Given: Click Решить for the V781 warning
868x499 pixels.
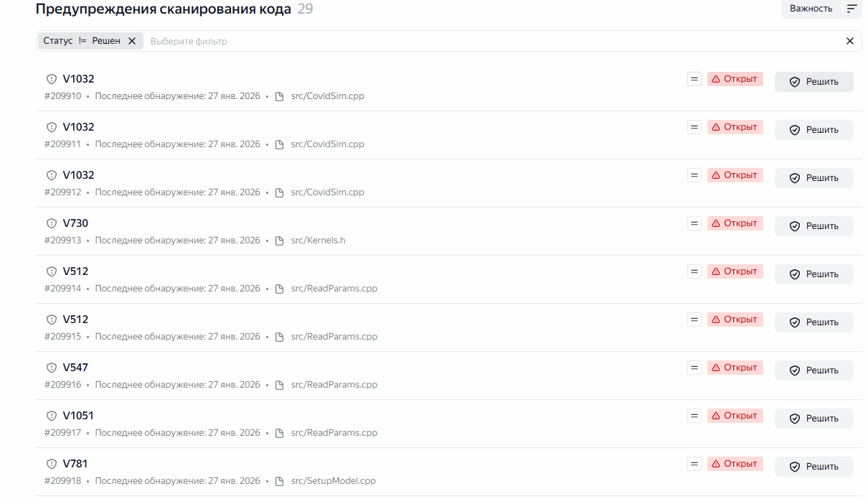Looking at the screenshot, I should [814, 467].
